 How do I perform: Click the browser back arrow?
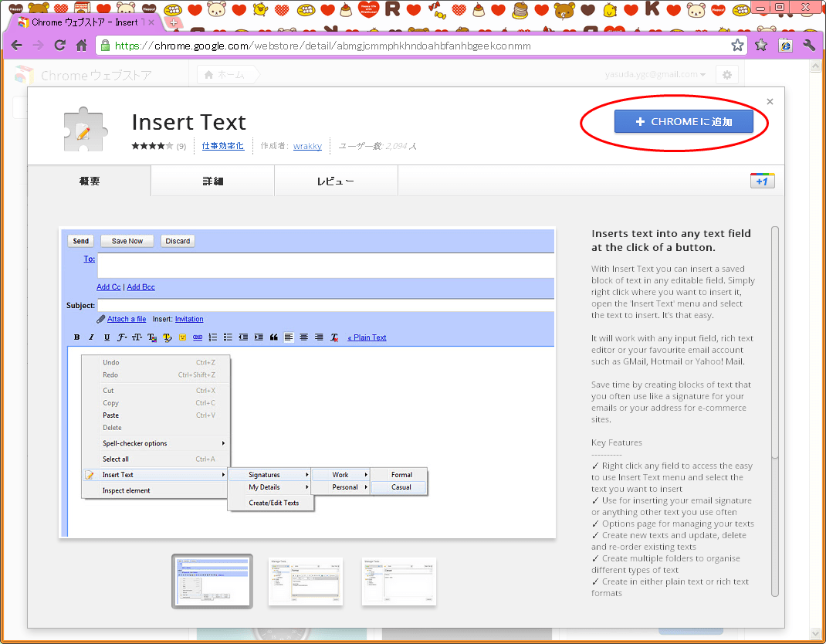pyautogui.click(x=16, y=46)
